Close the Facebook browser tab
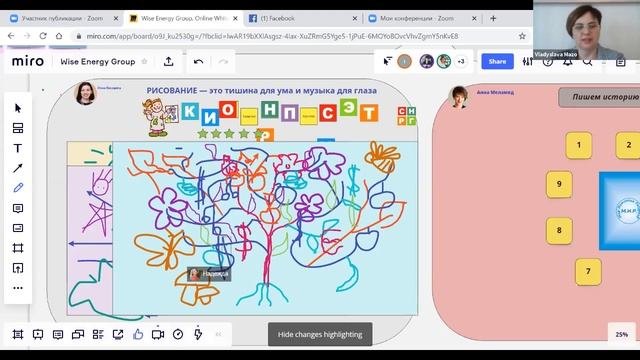The width and height of the screenshot is (640, 360). tap(355, 18)
